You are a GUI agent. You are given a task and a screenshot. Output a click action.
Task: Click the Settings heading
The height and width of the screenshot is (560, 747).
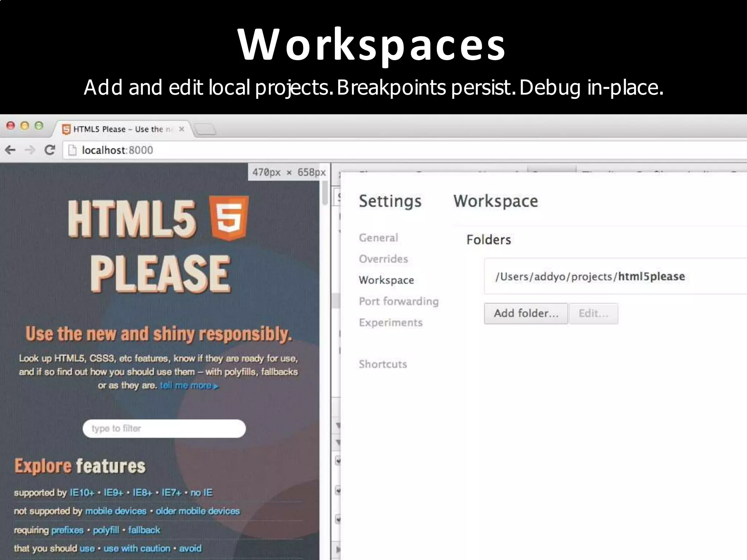[x=390, y=201]
